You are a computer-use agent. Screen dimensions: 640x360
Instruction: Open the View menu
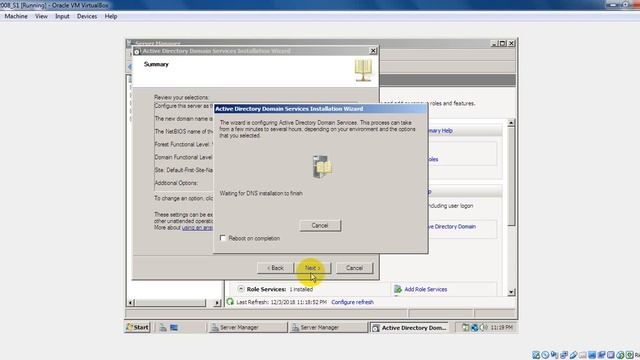pos(41,16)
